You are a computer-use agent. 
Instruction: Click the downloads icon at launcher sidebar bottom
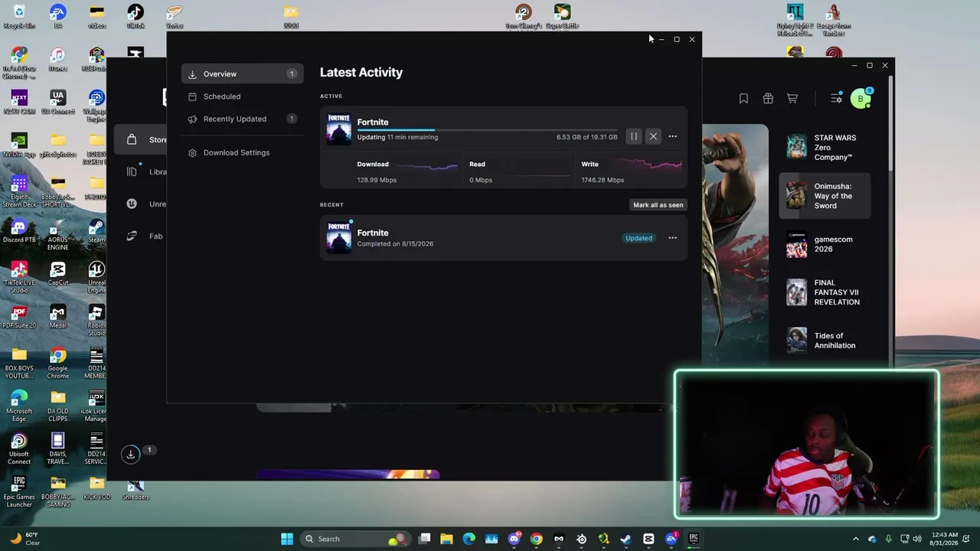[x=131, y=454]
